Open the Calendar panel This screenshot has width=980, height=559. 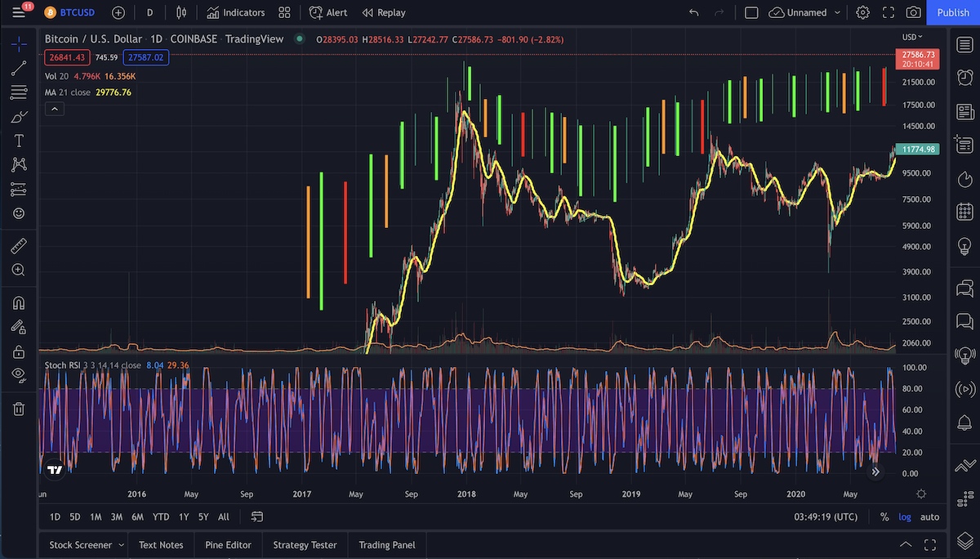click(964, 212)
